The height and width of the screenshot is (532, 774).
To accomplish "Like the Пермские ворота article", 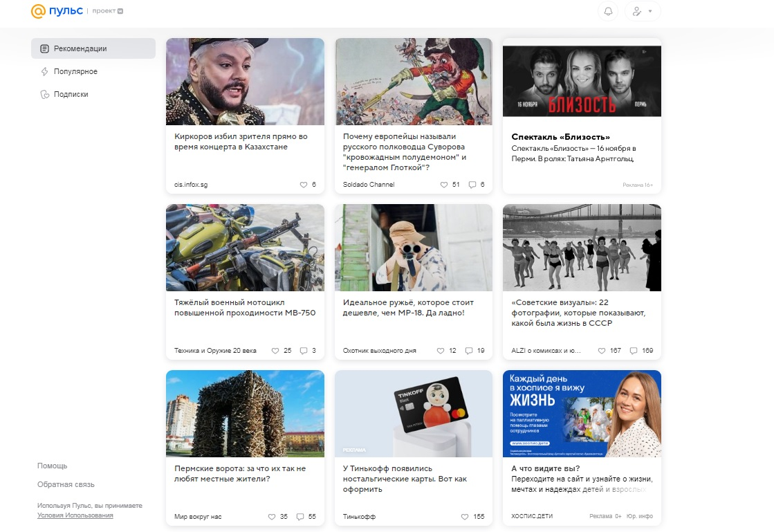I will [272, 517].
